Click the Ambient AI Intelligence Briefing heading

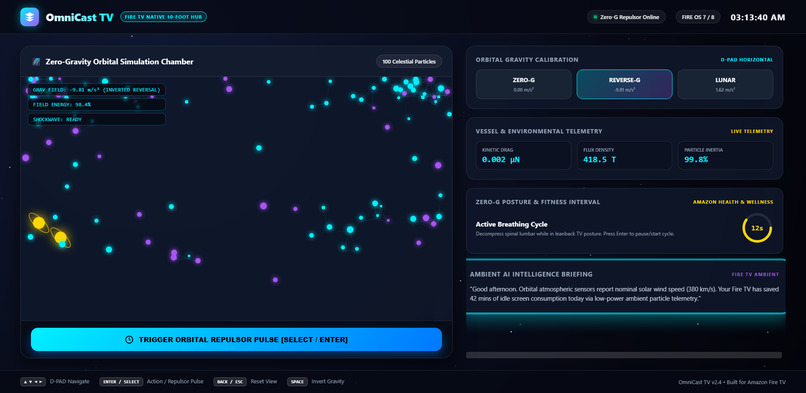[531, 274]
